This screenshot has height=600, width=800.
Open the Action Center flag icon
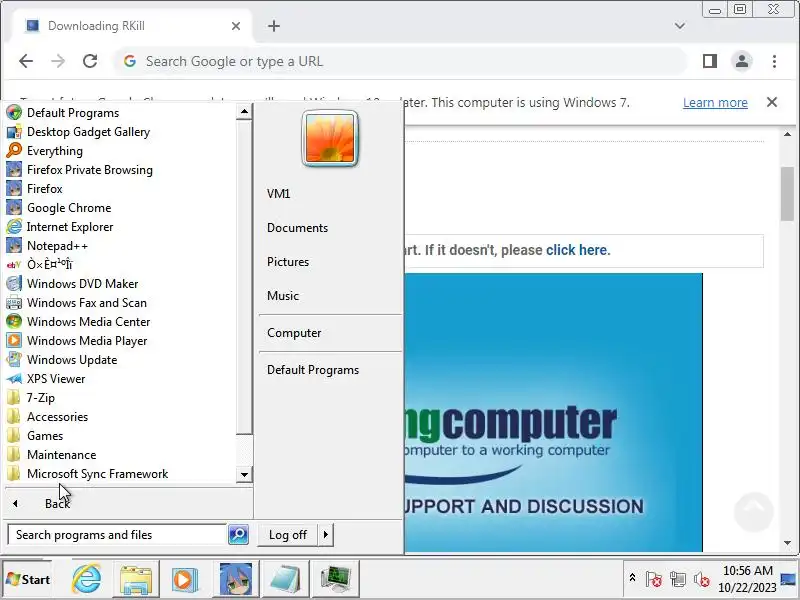click(x=654, y=579)
